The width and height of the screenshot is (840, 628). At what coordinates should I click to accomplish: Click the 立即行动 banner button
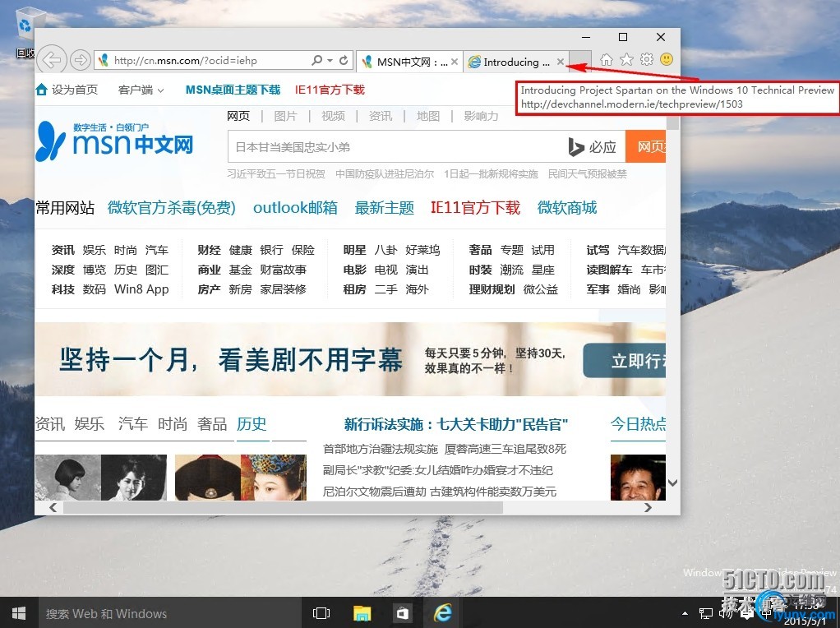pos(625,361)
